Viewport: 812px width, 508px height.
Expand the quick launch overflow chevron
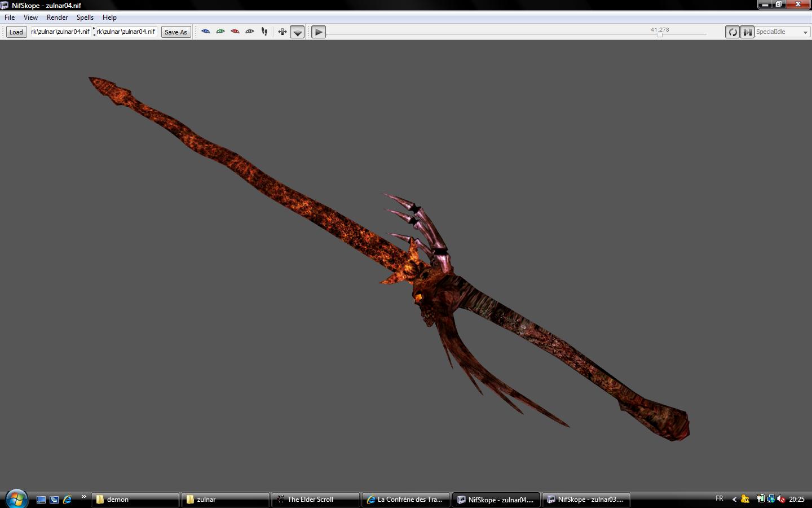83,497
